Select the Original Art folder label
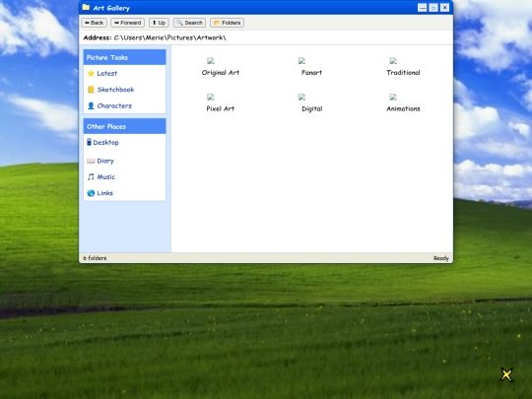 (221, 73)
